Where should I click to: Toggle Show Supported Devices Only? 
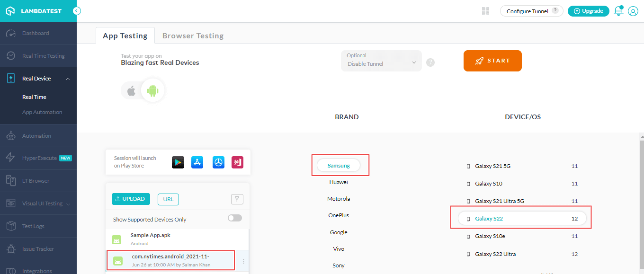point(234,217)
